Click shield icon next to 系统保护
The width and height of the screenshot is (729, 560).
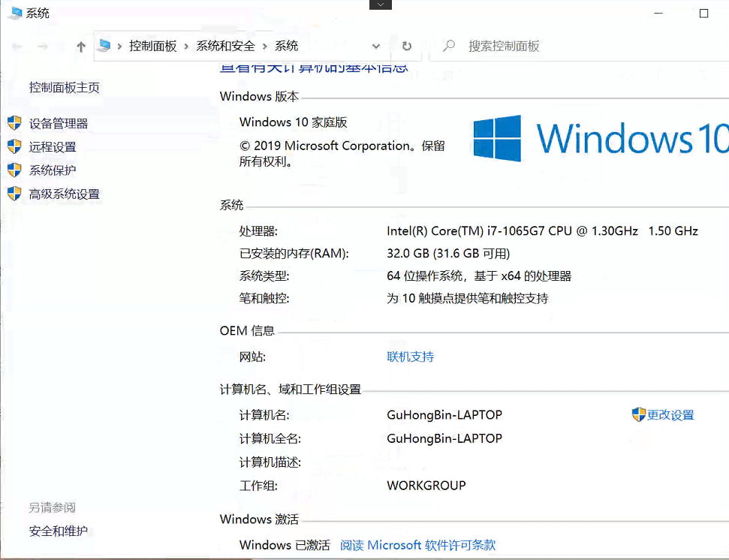14,170
